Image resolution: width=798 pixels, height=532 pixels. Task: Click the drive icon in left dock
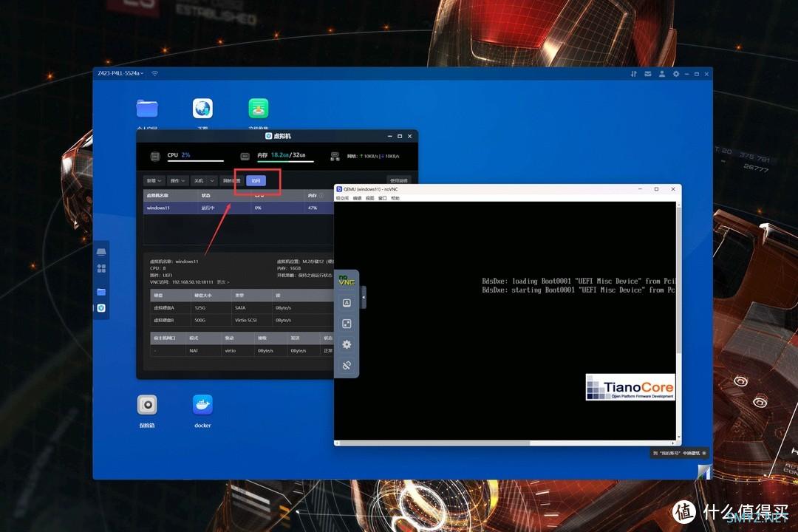coord(101,252)
